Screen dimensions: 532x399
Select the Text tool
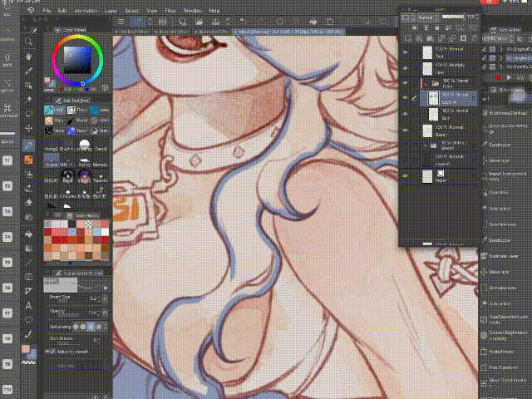[28, 306]
